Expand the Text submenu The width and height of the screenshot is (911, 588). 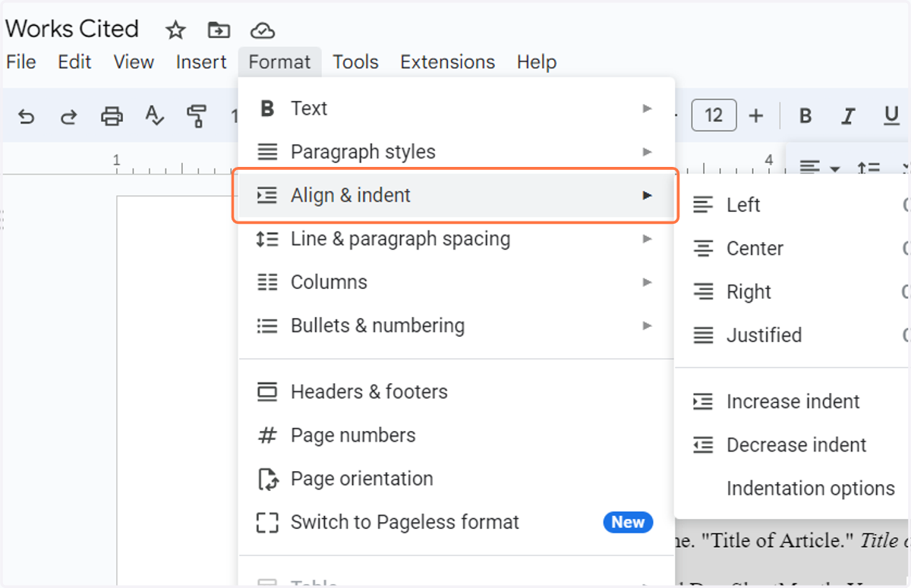(x=456, y=108)
